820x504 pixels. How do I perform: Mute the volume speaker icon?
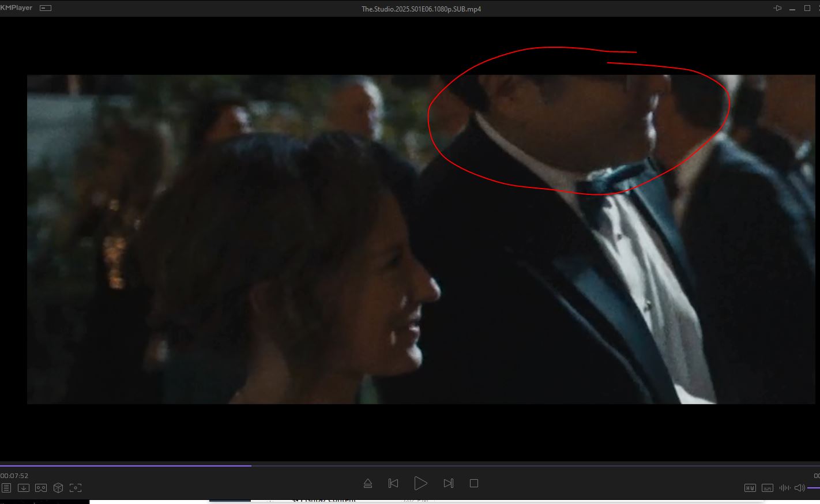[799, 488]
